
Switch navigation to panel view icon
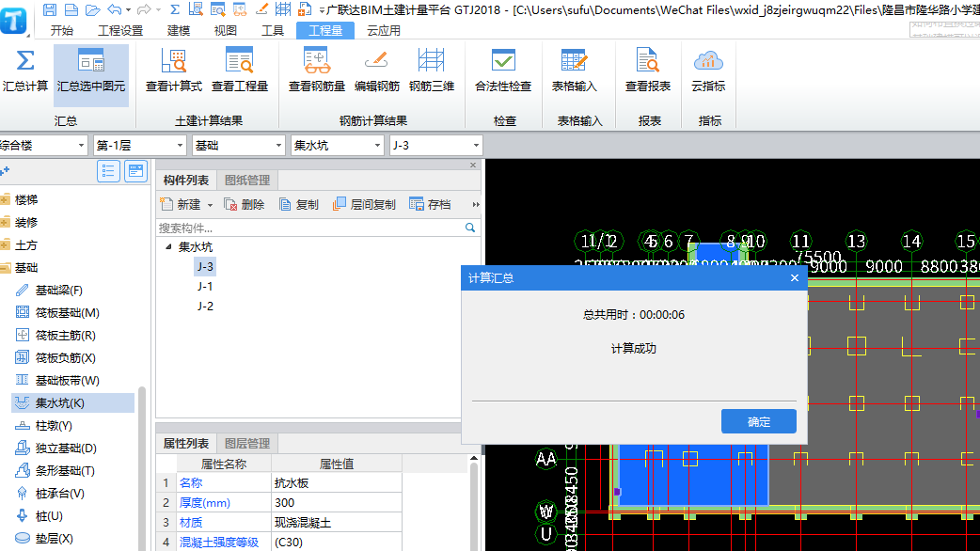pyautogui.click(x=135, y=170)
